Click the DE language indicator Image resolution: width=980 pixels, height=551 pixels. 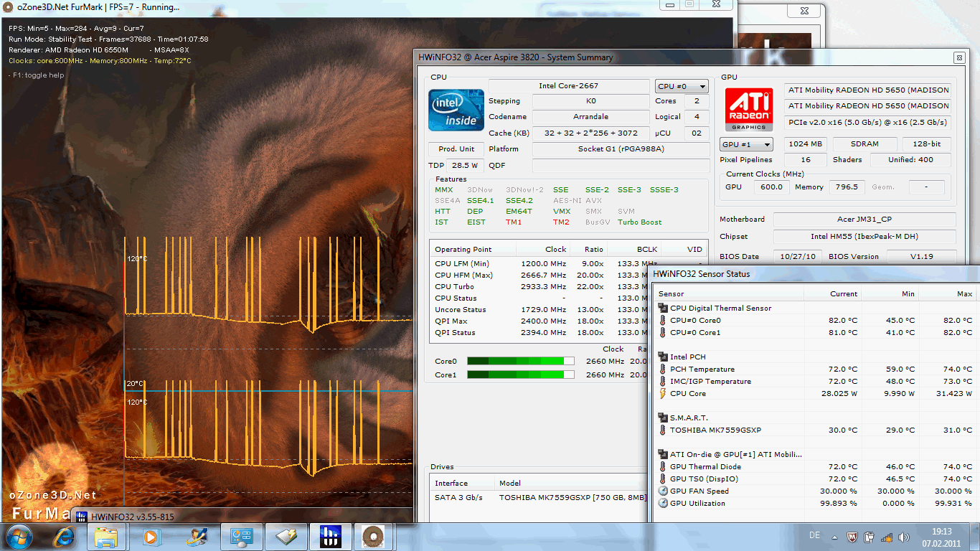814,536
